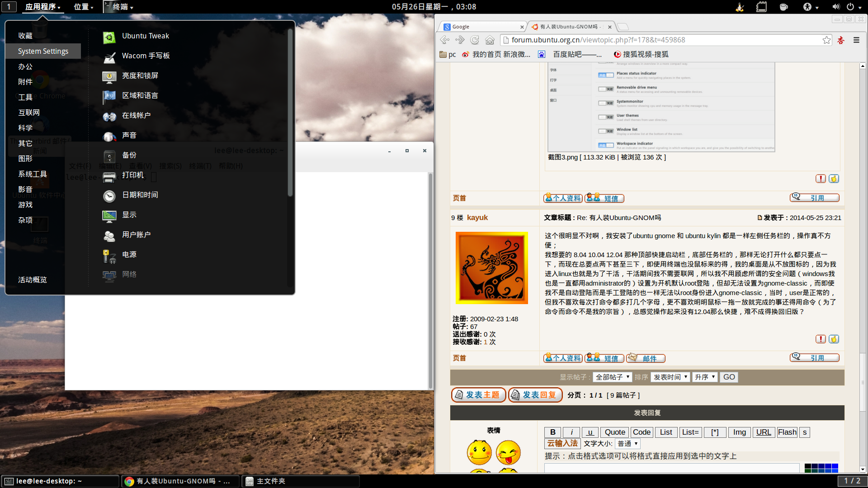Click Chrome back arrow button

[445, 40]
